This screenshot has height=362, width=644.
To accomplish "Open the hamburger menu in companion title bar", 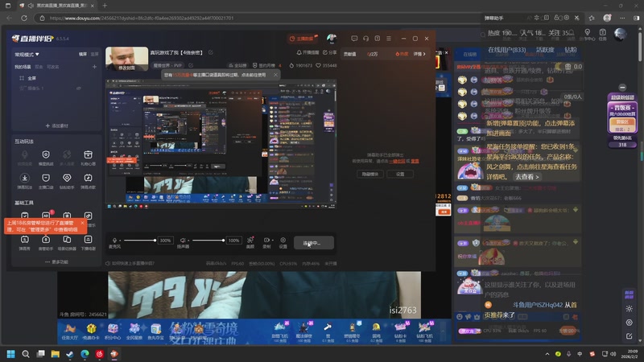I will tap(389, 38).
